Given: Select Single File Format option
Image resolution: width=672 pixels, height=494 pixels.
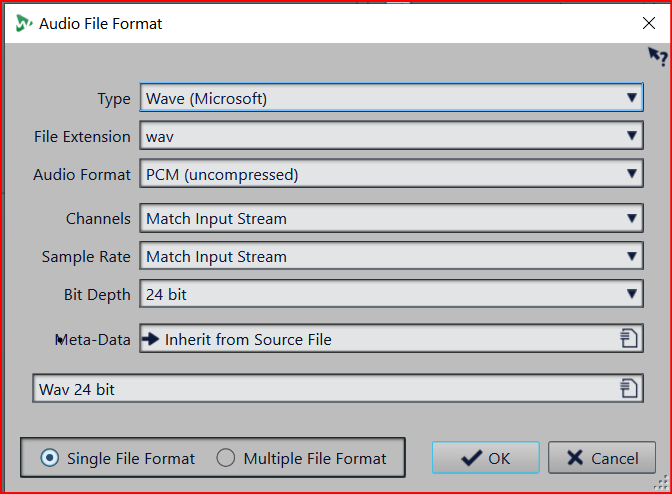Looking at the screenshot, I should point(49,459).
